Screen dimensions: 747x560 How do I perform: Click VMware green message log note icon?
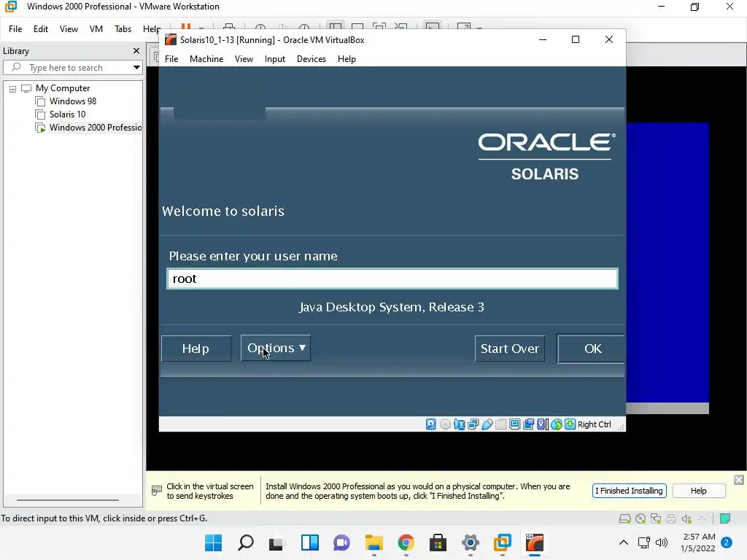725,518
